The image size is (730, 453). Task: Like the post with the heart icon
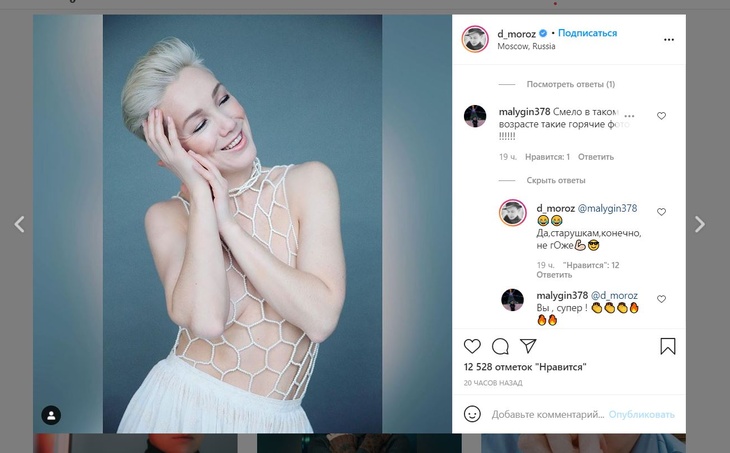click(x=472, y=346)
